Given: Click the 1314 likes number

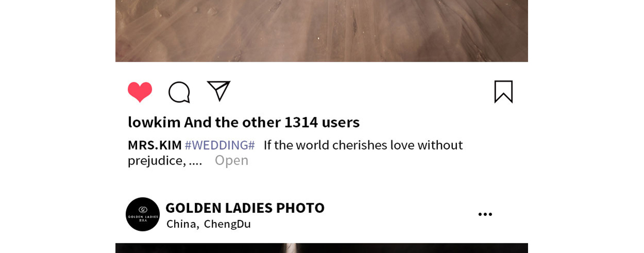Looking at the screenshot, I should (x=301, y=122).
